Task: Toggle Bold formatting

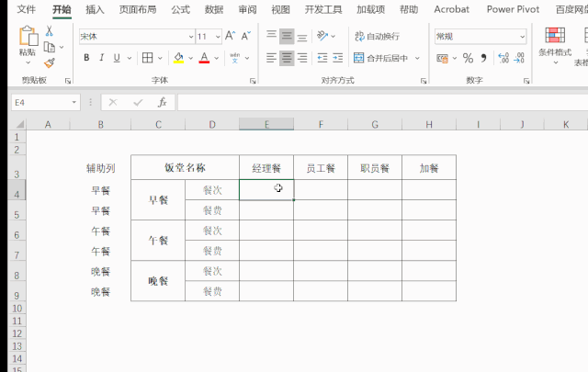Action: click(x=86, y=58)
